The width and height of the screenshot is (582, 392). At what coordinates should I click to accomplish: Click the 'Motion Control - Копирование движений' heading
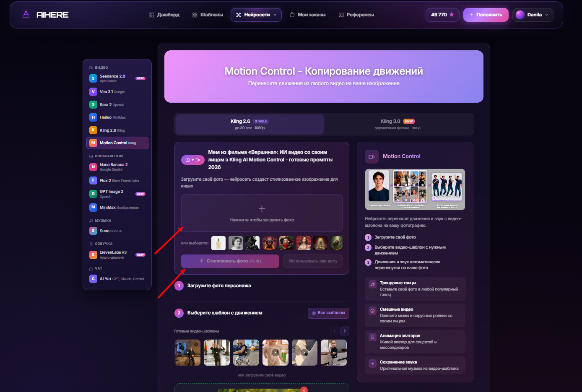point(324,71)
